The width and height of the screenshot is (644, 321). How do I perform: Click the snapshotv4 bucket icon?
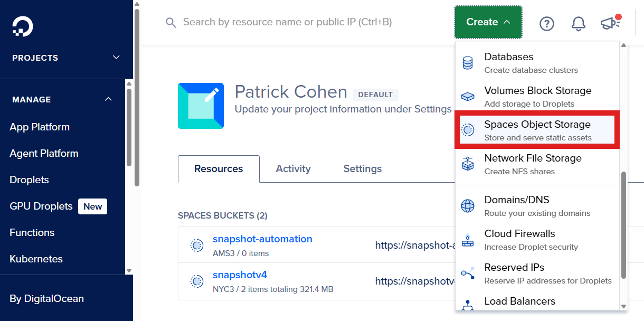[197, 281]
